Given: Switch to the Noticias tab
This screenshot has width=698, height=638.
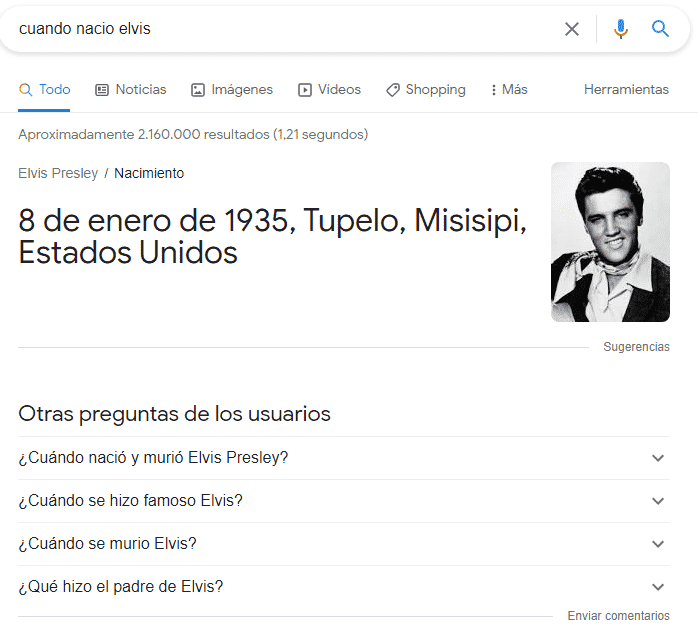Looking at the screenshot, I should pos(130,89).
